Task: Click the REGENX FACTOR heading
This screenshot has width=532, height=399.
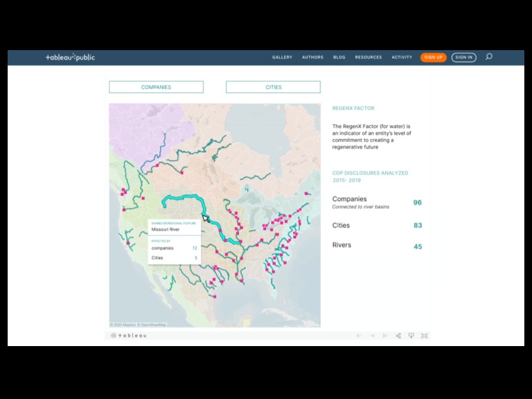Action: (353, 108)
